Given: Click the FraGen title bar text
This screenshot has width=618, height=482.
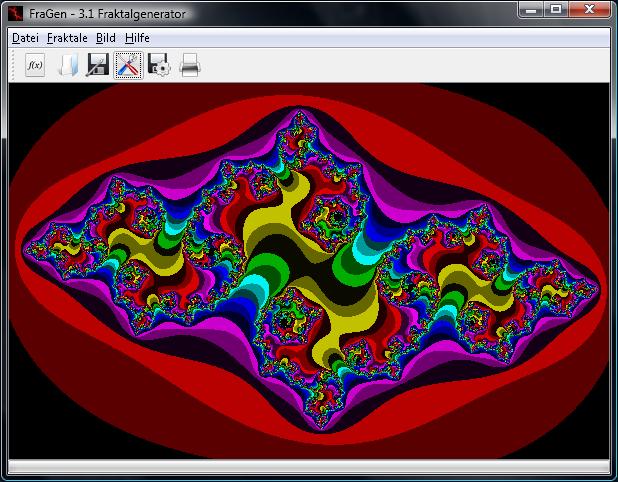Looking at the screenshot, I should [x=108, y=14].
